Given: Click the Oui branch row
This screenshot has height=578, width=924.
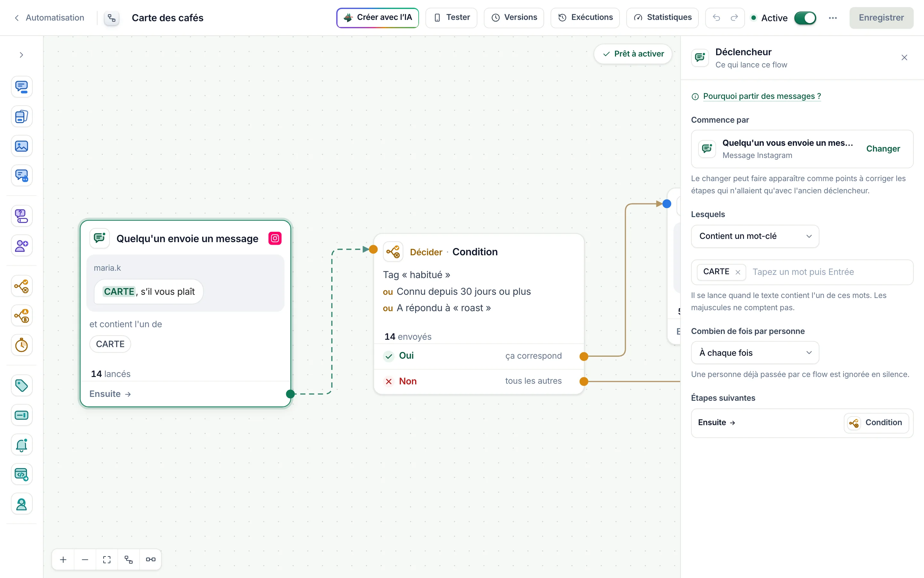Looking at the screenshot, I should pos(479,356).
